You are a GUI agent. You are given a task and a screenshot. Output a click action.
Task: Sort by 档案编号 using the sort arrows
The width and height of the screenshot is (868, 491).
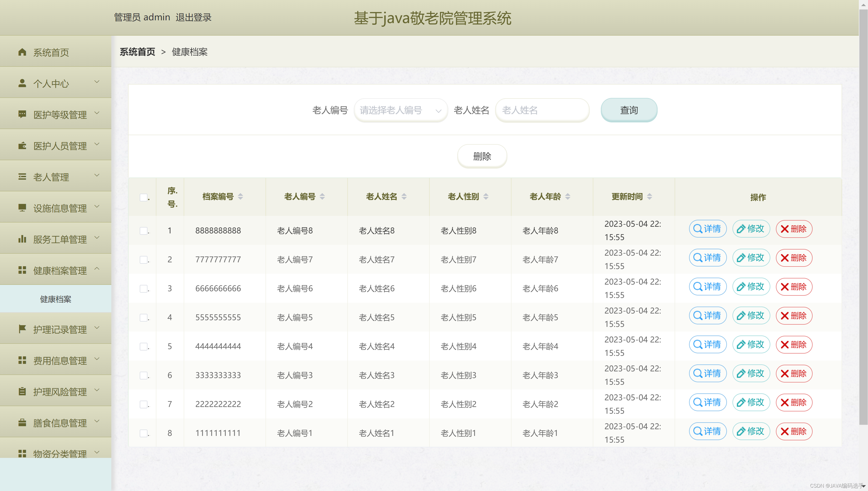[240, 196]
